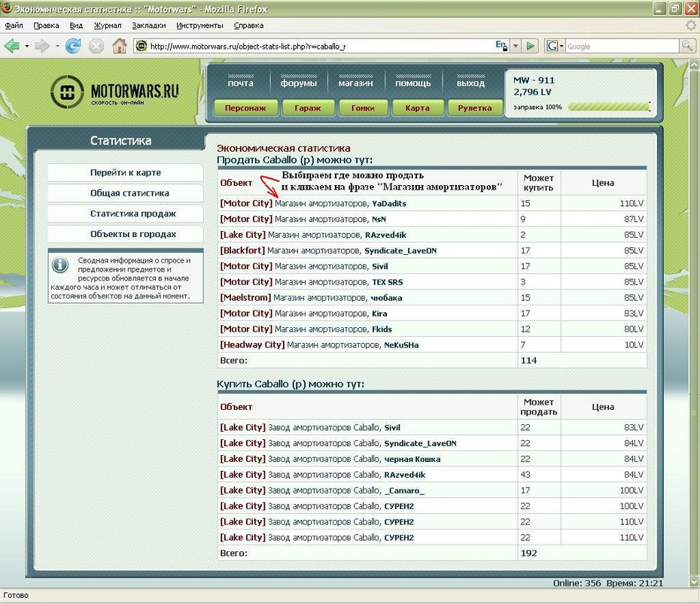Open the back button history dropdown arrow
The height and width of the screenshot is (604, 700).
pyautogui.click(x=27, y=46)
